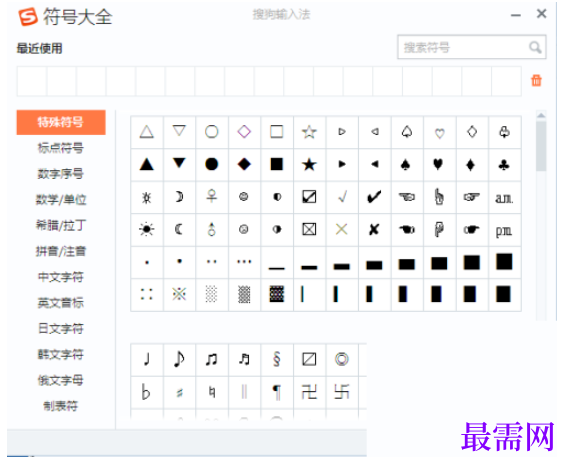Insert the hollow upward triangle symbol
This screenshot has width=573, height=468.
147,132
